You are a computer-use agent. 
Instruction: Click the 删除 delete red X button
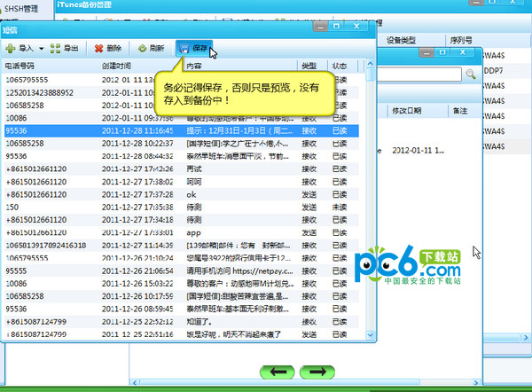coord(108,49)
